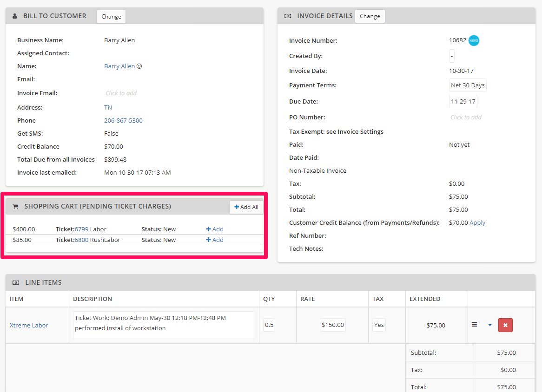Set the Tax option on the labor line item
542x392 pixels.
coord(378,325)
